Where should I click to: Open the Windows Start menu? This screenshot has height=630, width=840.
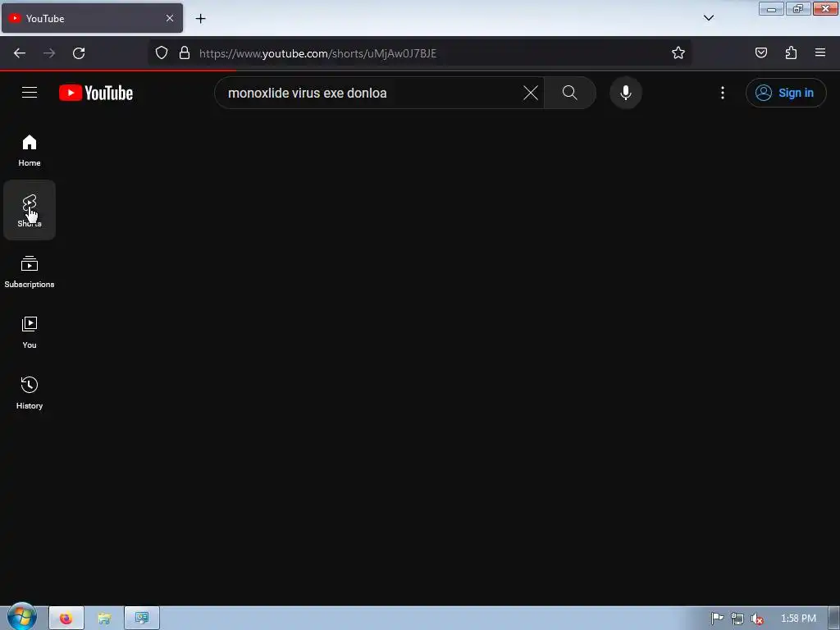[22, 617]
